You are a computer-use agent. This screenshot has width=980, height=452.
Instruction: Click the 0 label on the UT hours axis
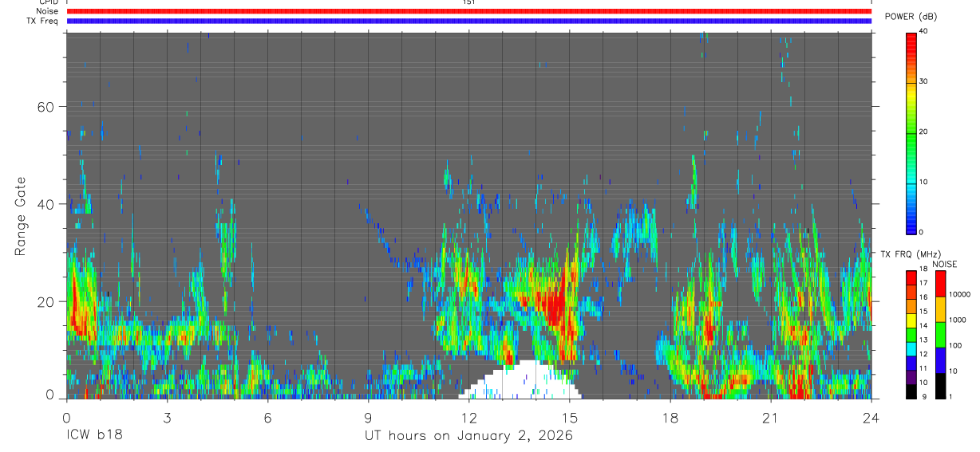[66, 418]
